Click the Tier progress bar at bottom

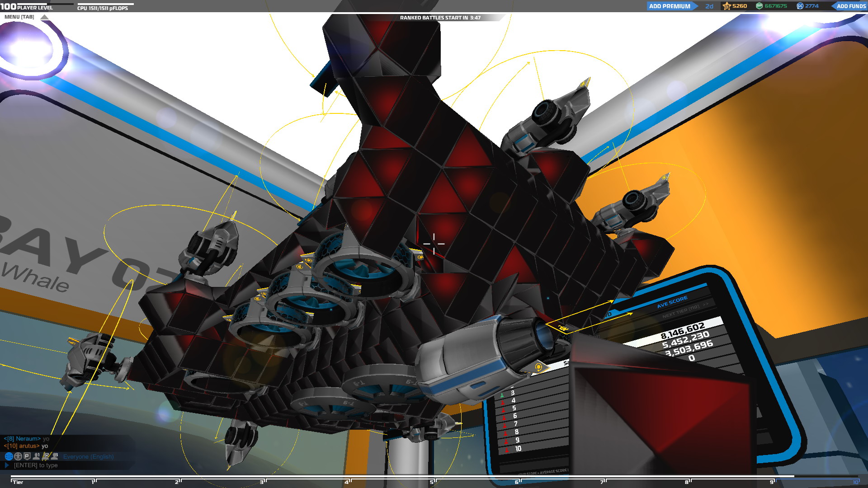click(x=434, y=477)
